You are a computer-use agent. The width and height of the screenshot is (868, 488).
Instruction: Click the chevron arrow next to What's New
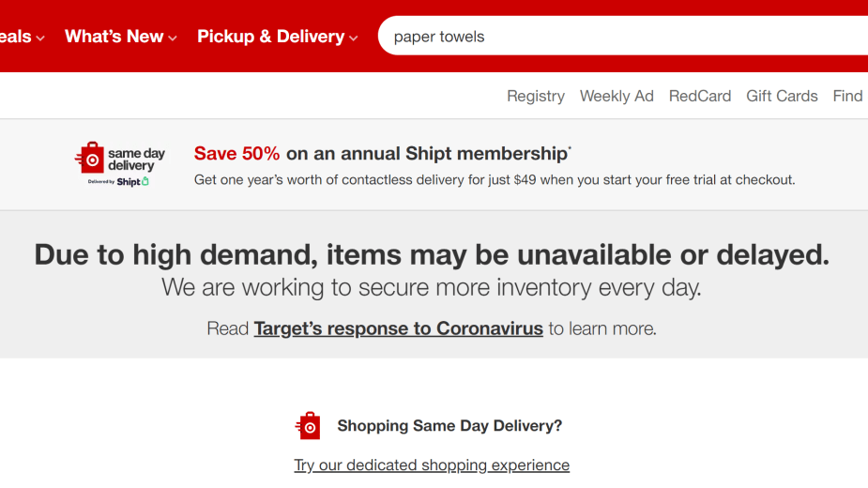pos(173,38)
